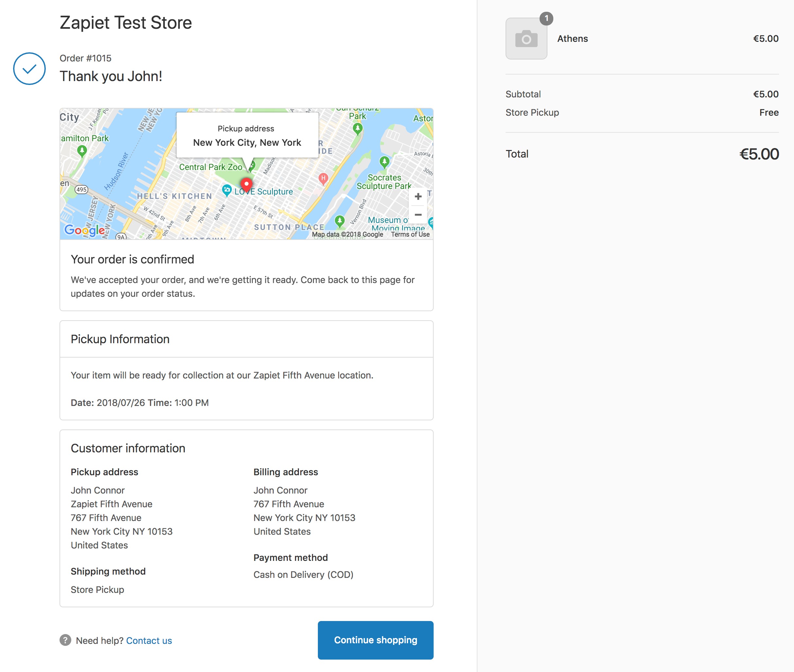Click Your order is confirmed heading
This screenshot has width=794, height=672.
tap(132, 260)
